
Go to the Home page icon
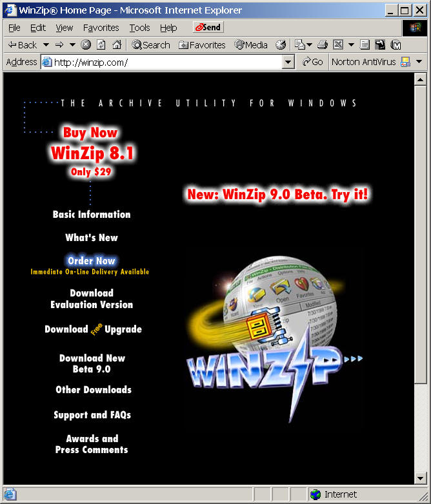coord(117,44)
